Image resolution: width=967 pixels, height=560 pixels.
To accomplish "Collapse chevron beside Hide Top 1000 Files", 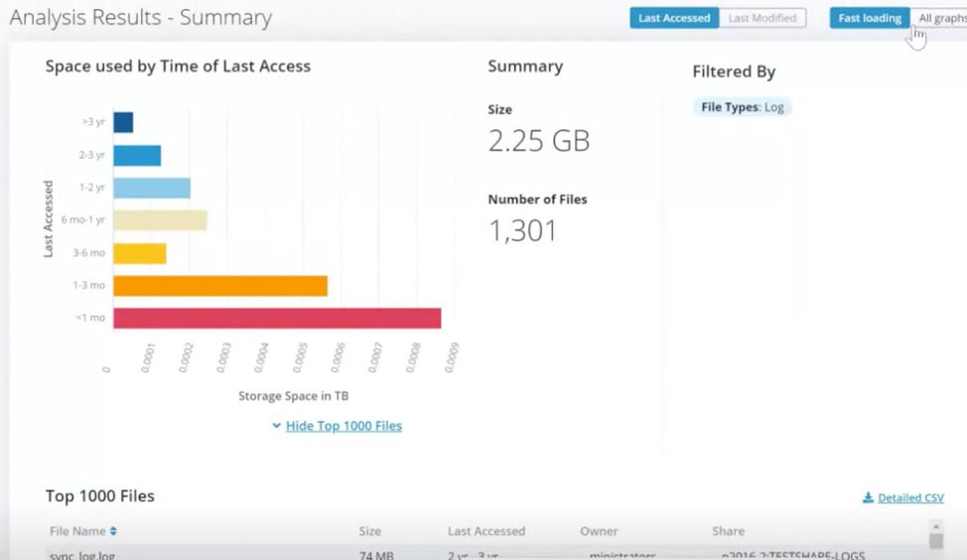I will [x=276, y=426].
